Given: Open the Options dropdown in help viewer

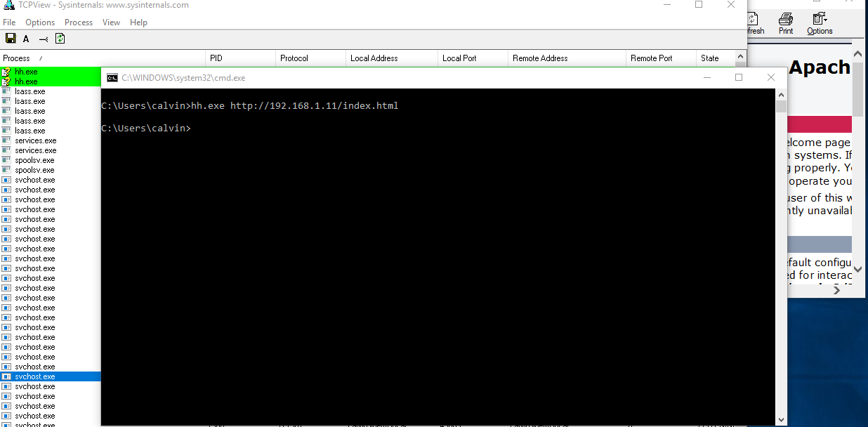Looking at the screenshot, I should click(x=820, y=23).
